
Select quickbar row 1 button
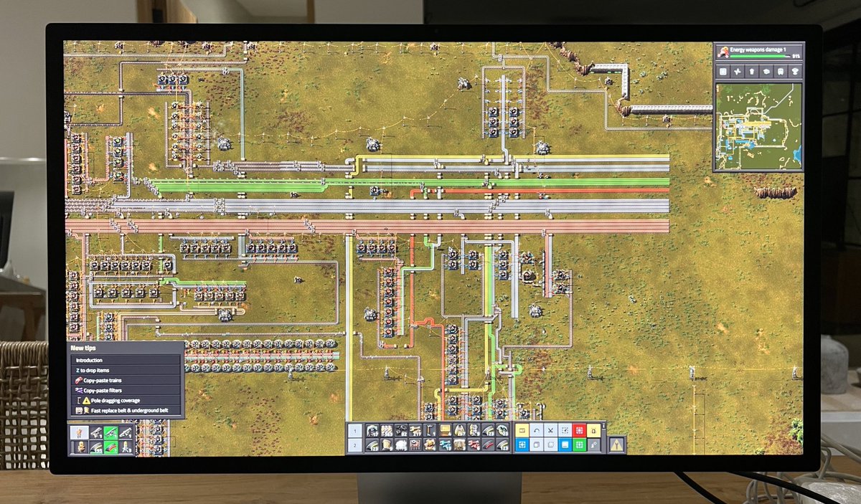pyautogui.click(x=354, y=430)
